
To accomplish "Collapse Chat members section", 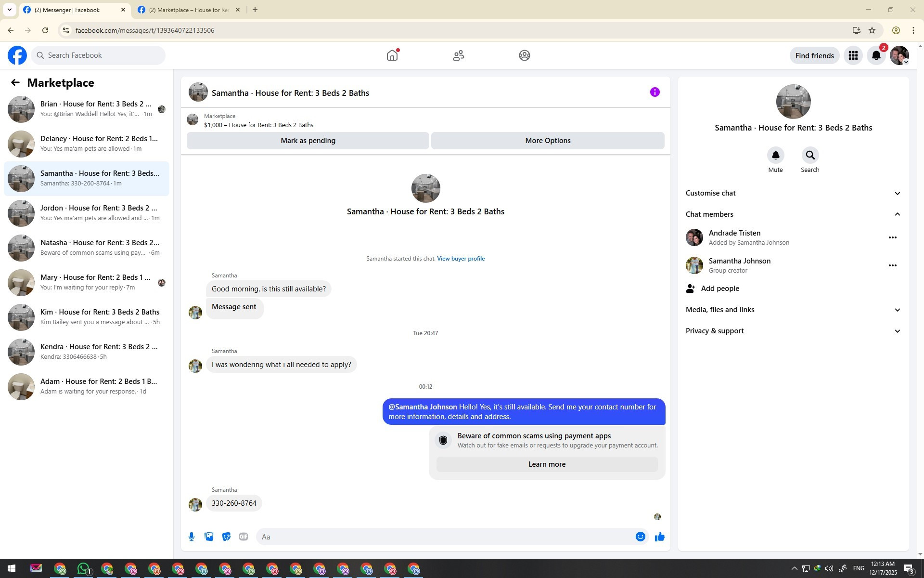I will pos(793,214).
